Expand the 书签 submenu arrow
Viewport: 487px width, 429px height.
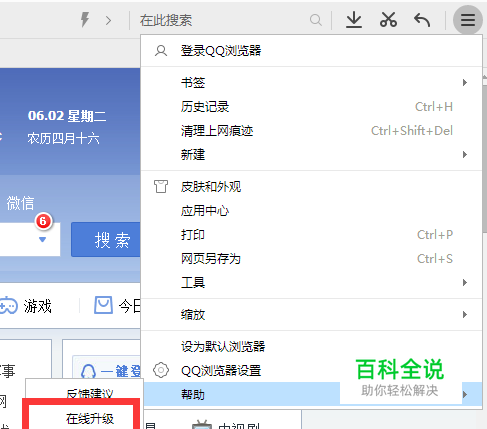click(465, 82)
